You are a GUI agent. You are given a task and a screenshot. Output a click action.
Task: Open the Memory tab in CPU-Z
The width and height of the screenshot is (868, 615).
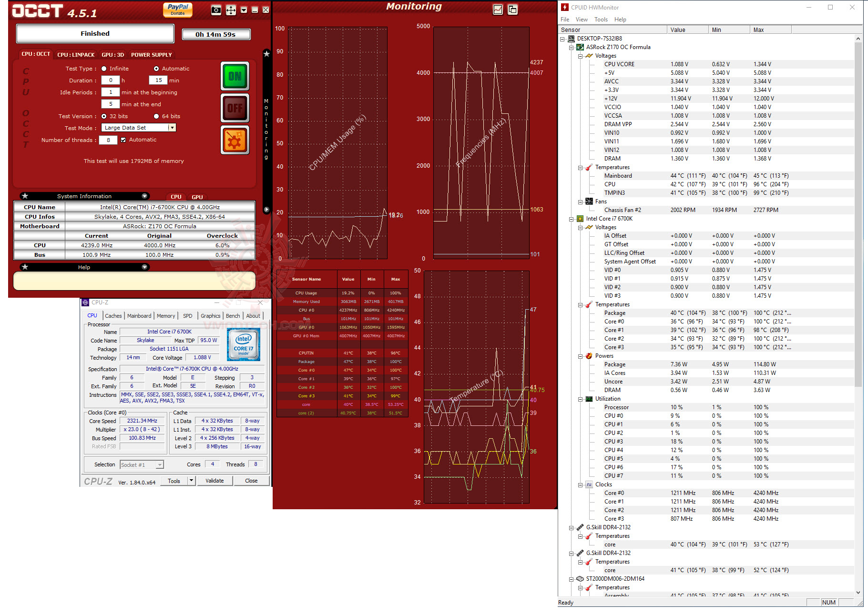click(166, 316)
